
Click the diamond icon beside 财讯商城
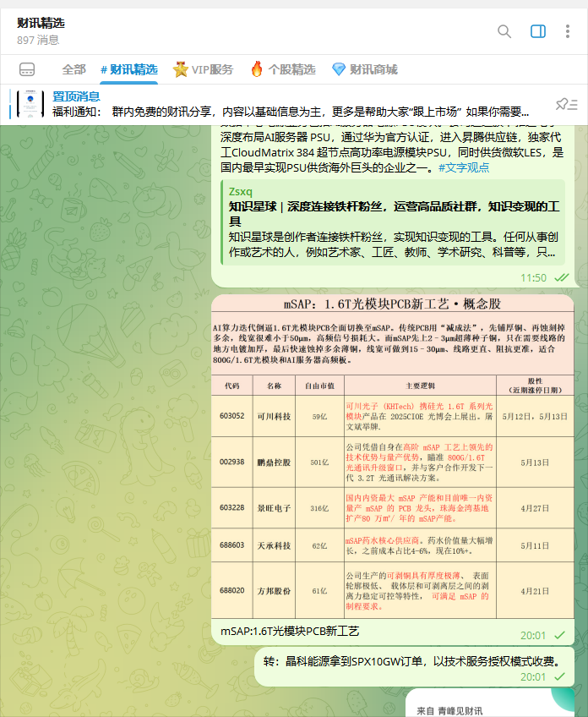point(339,69)
